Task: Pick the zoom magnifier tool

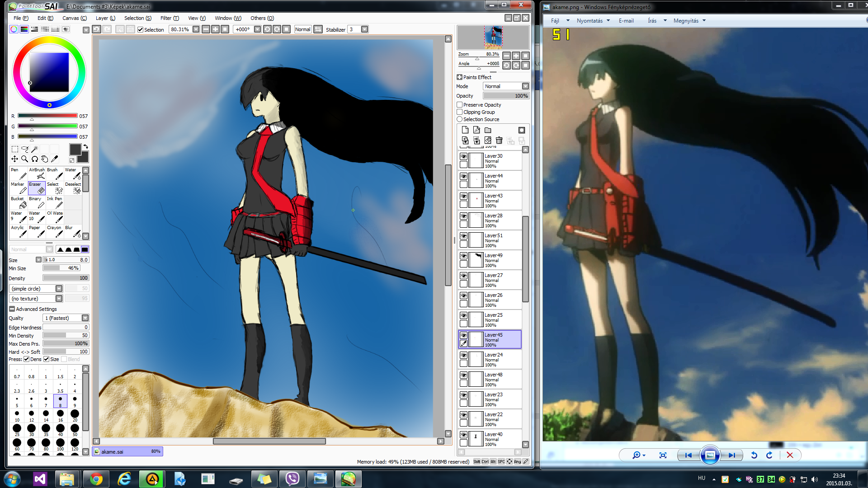Action: [x=24, y=159]
